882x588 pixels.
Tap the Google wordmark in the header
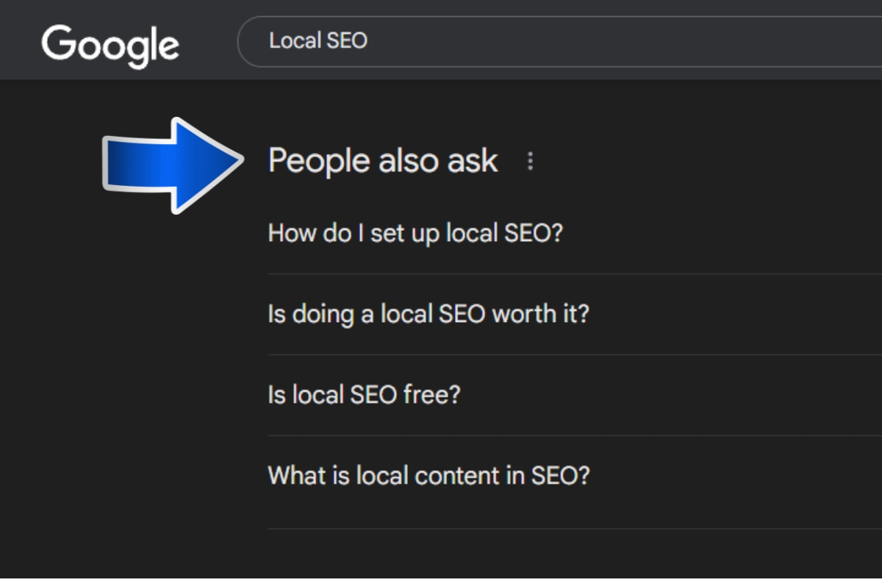coord(110,43)
